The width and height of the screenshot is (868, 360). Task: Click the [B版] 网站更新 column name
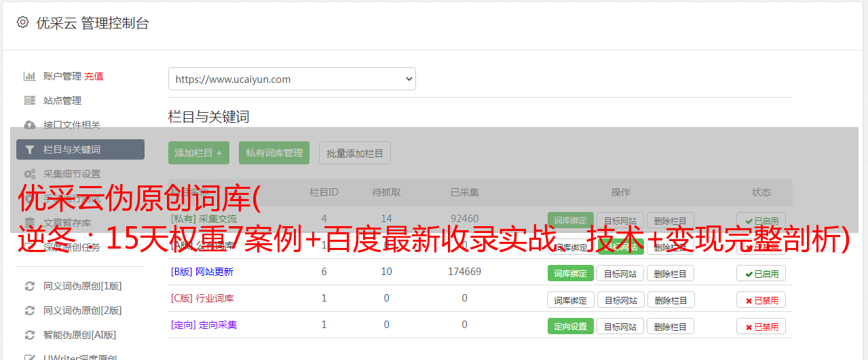(x=202, y=272)
